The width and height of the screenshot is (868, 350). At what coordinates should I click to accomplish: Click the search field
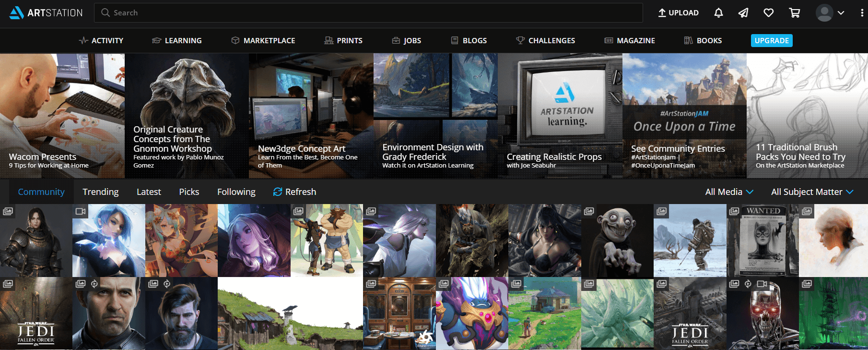tap(368, 13)
